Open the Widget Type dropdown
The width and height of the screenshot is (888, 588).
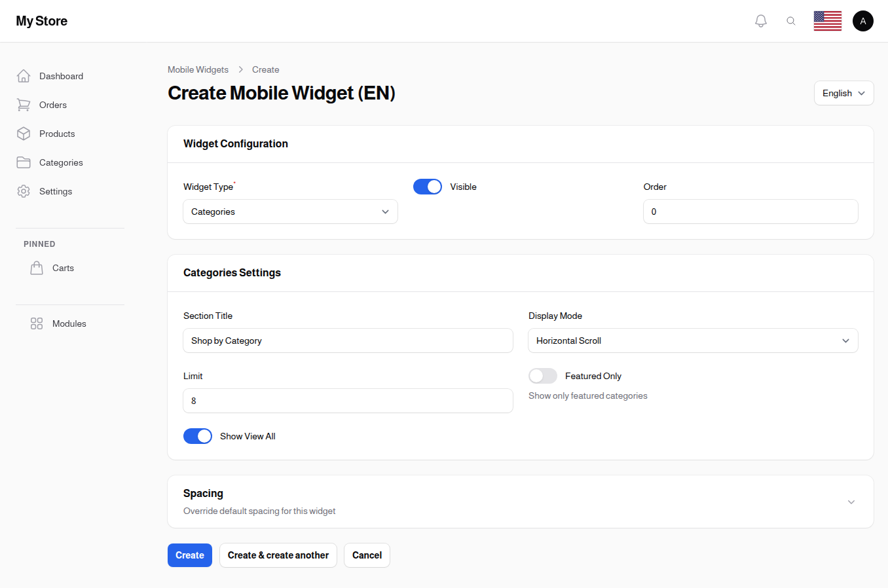click(x=290, y=211)
